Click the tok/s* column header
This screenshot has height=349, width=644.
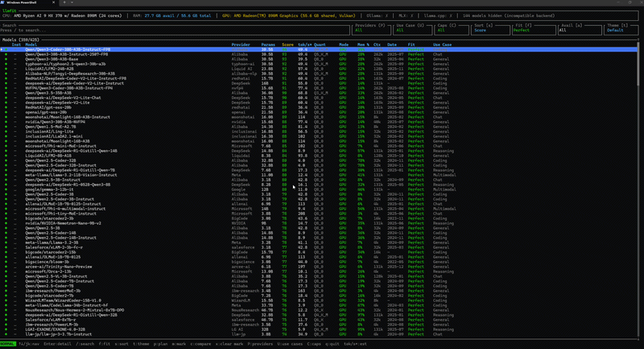(x=304, y=45)
